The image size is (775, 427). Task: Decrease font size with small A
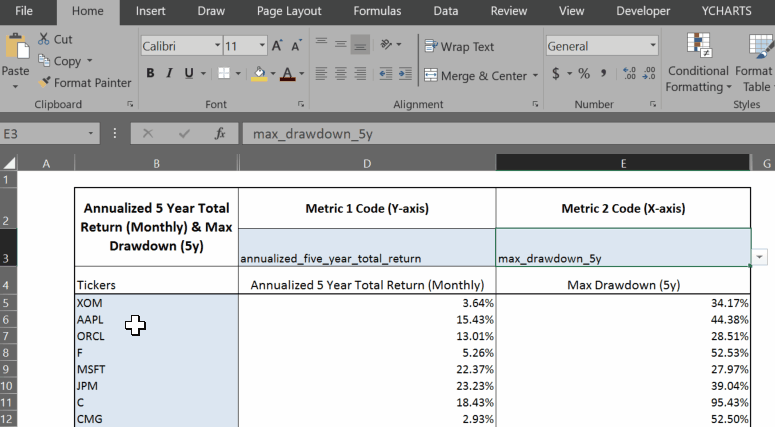[x=296, y=46]
